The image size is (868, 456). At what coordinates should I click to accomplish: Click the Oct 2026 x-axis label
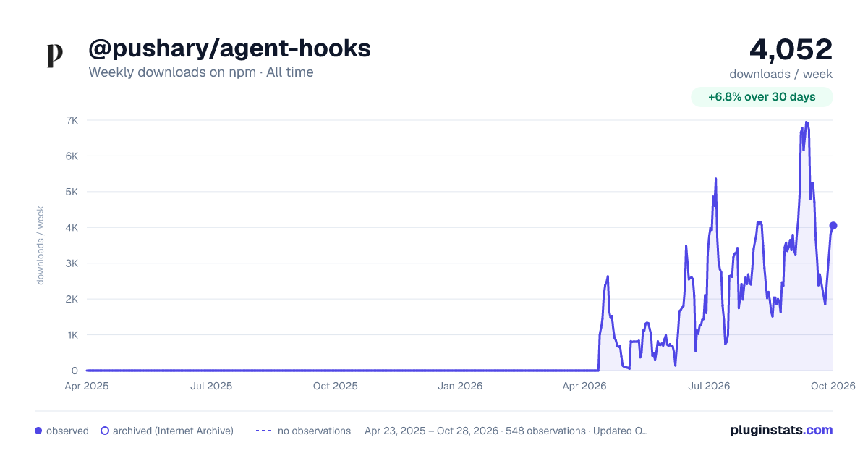833,386
